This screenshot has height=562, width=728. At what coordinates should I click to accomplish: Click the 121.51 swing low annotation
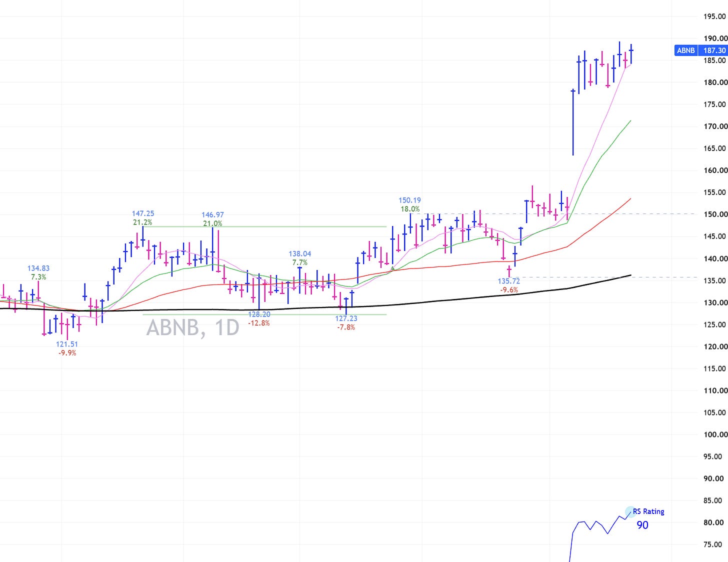coord(67,344)
